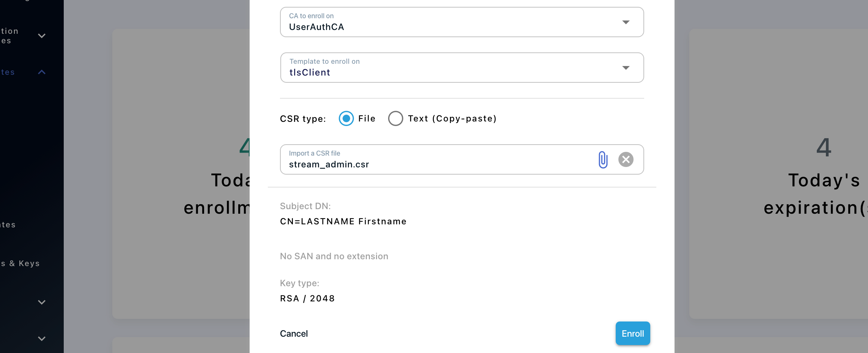Select the File CSR type radio button
The width and height of the screenshot is (868, 353).
(346, 118)
